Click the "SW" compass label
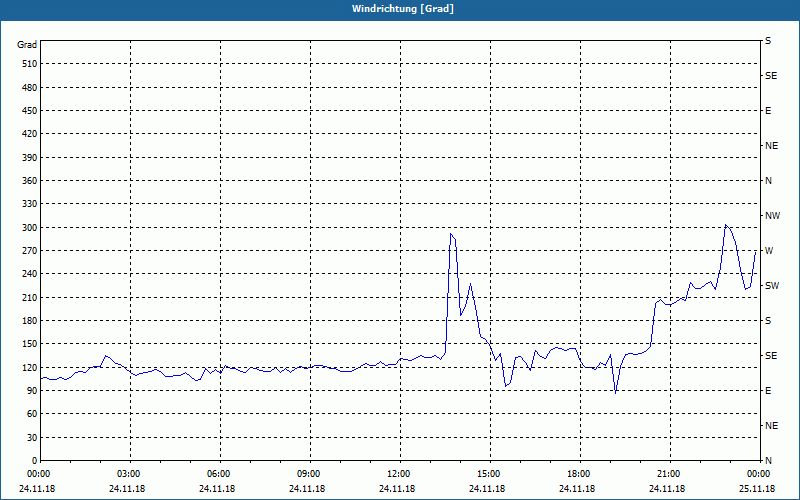Viewport: 800px width, 500px height. 772,286
